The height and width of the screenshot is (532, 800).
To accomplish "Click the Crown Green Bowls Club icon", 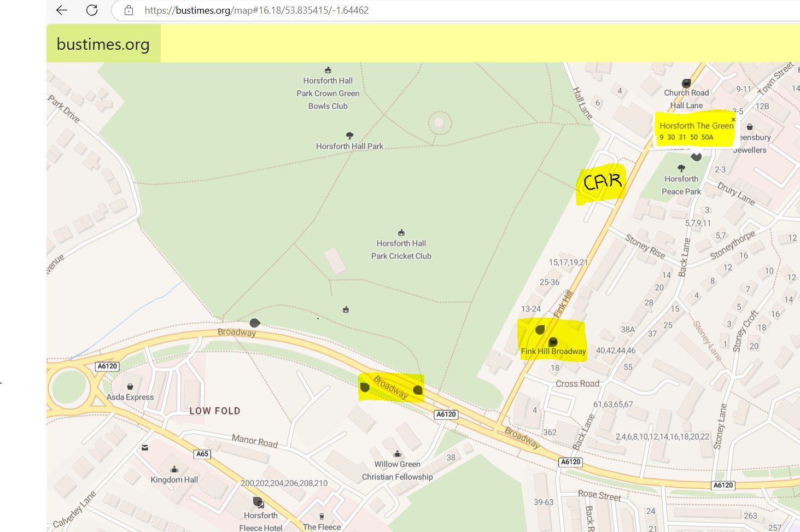I will [328, 70].
